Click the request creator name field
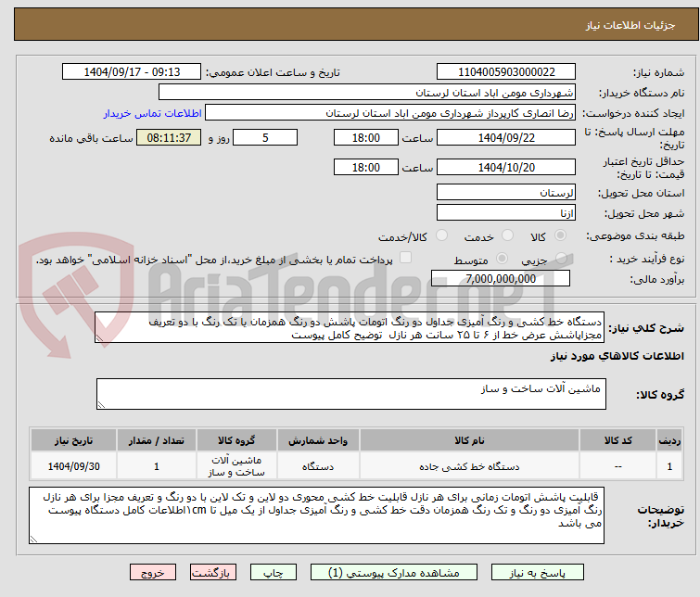The width and height of the screenshot is (700, 597). coord(390,113)
